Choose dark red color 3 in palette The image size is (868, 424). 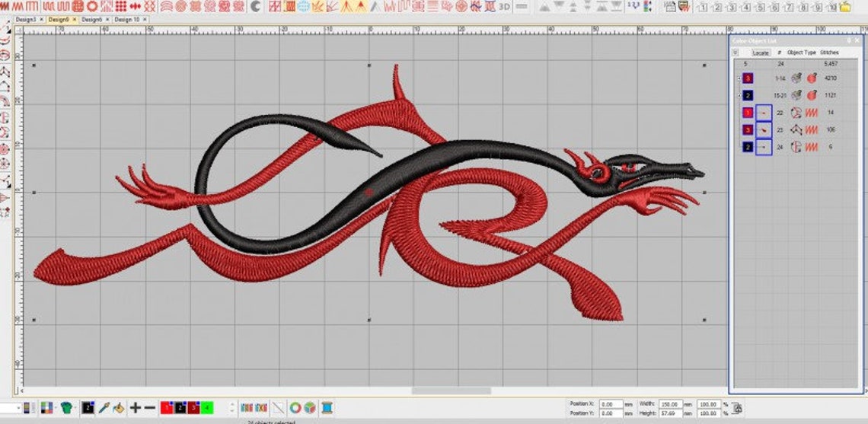click(193, 409)
